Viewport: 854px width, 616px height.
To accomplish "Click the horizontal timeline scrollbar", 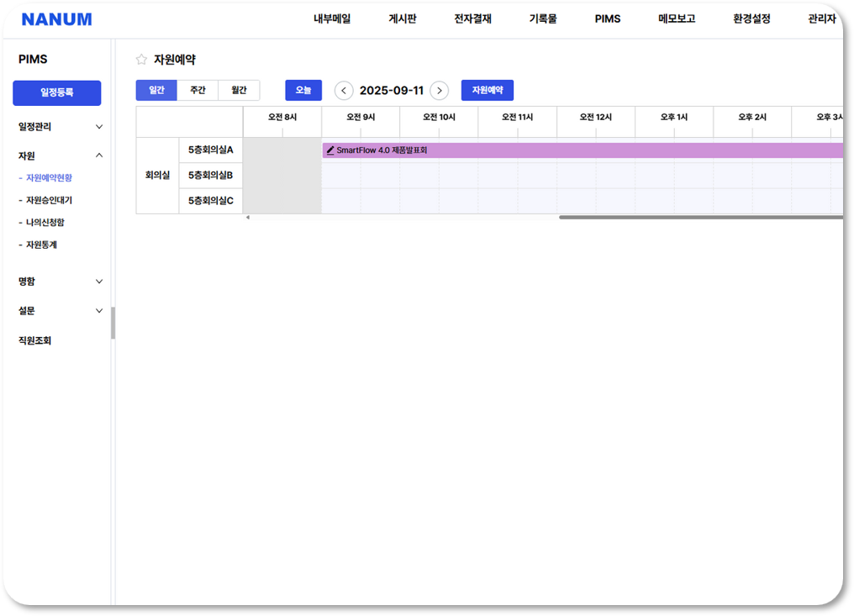I will [x=699, y=218].
